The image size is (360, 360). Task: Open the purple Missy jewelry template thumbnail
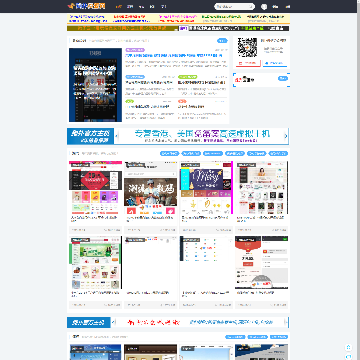tap(206, 187)
